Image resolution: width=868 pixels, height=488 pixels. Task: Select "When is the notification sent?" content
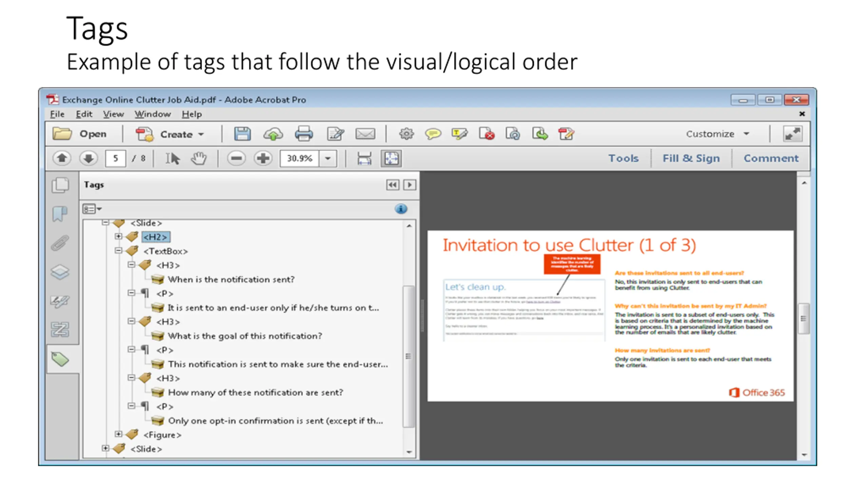click(x=231, y=280)
